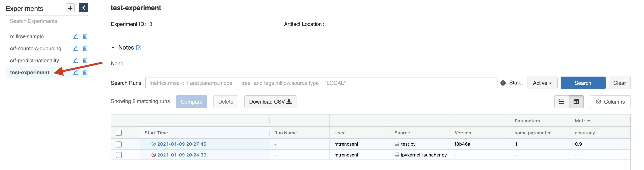The image size is (644, 170).
Task: Select test-experiment in the list
Action: [29, 72]
